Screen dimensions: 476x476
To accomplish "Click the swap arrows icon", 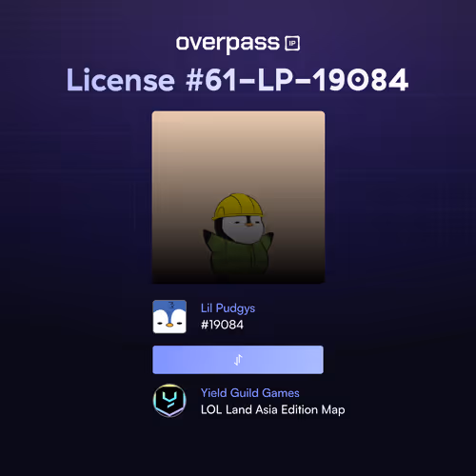I will coord(238,360).
